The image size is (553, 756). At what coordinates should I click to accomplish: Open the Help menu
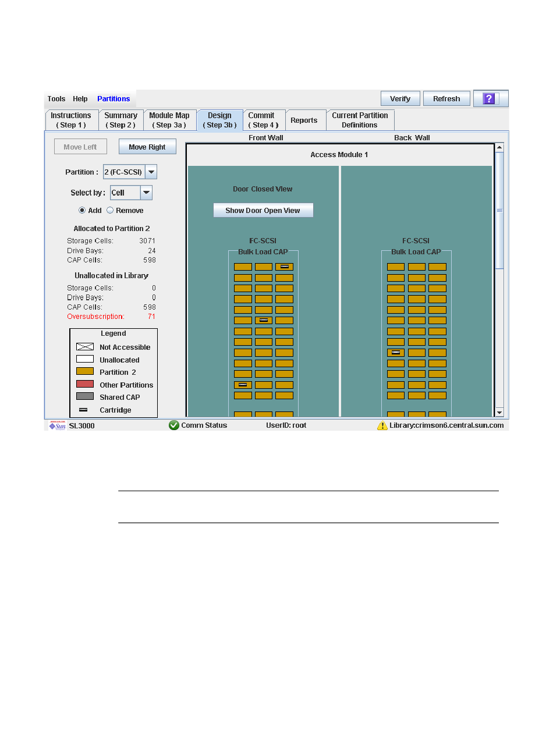(x=80, y=99)
